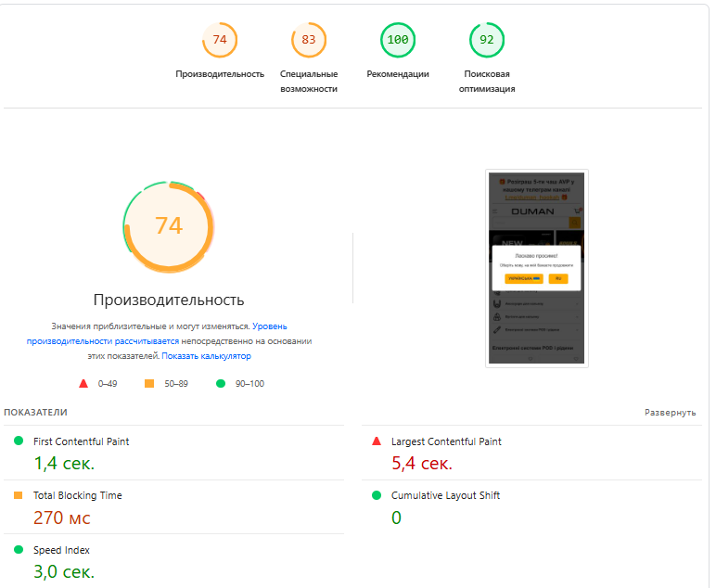Screen dimensions: 716x588
Task: Click green status dot beside First Contentful Paint
Action: (19, 441)
